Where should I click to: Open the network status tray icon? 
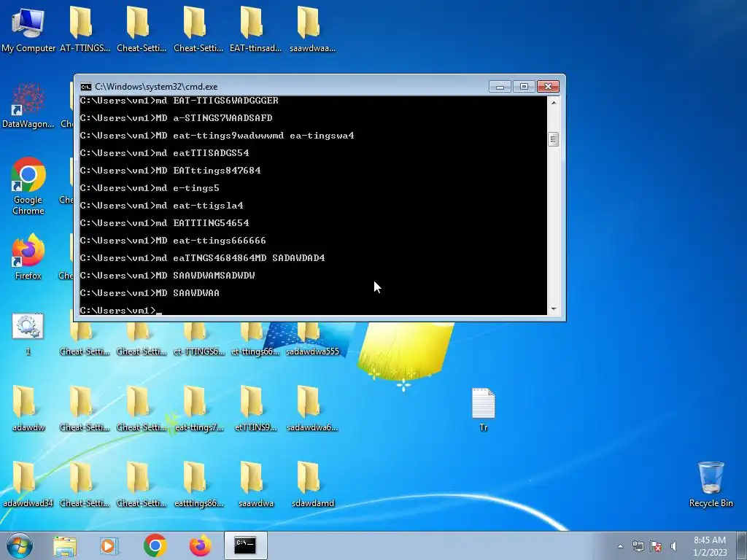pos(638,546)
